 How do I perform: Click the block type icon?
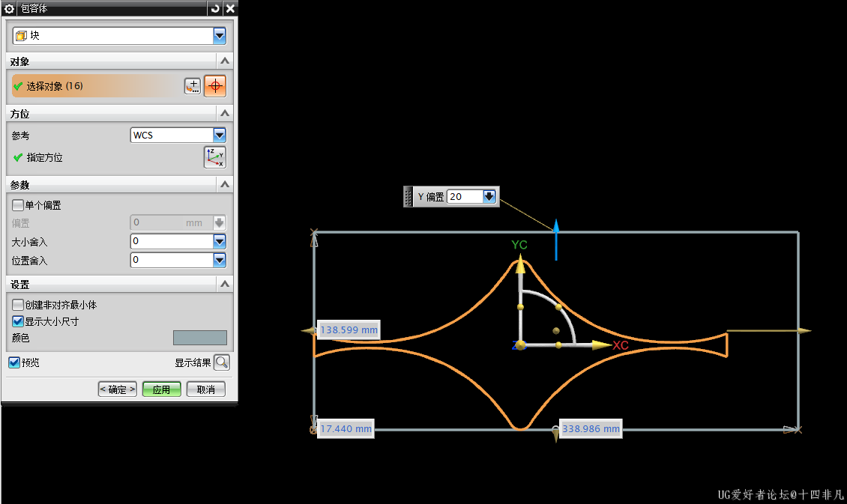pos(20,36)
